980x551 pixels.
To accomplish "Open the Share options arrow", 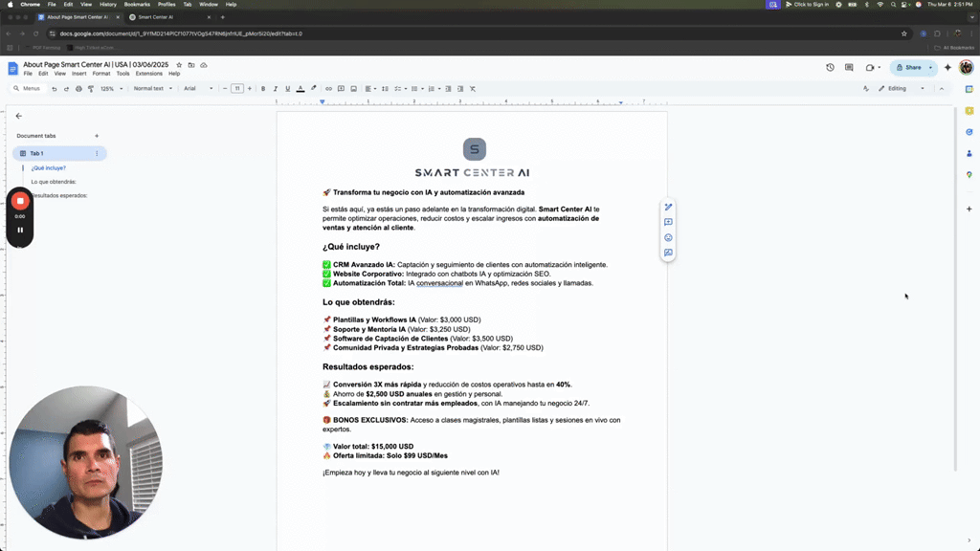I will coord(930,68).
